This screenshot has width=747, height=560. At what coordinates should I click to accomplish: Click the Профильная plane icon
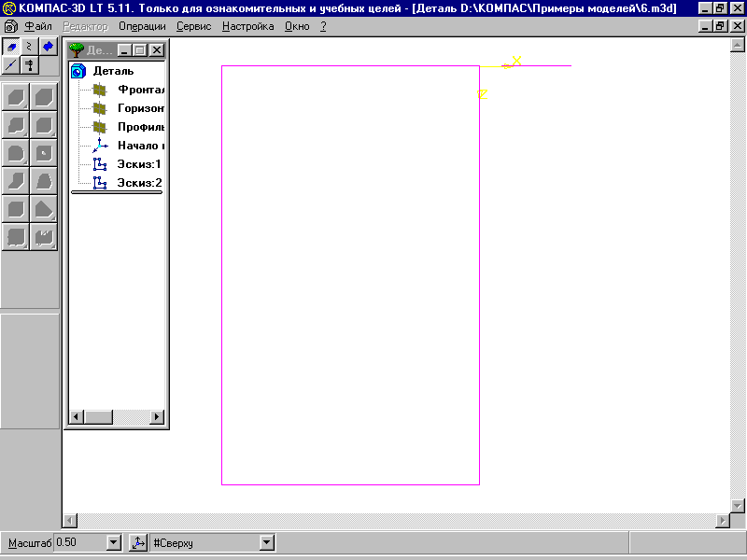100,127
